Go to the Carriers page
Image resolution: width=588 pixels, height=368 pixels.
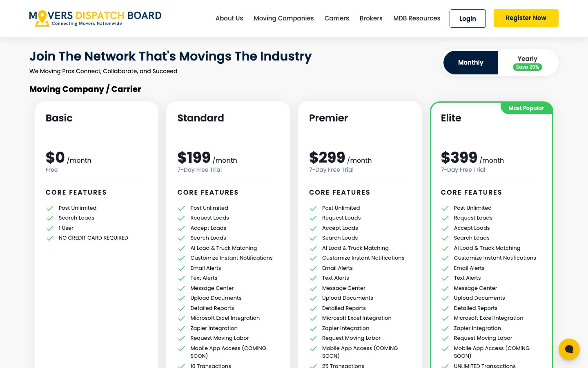[337, 18]
